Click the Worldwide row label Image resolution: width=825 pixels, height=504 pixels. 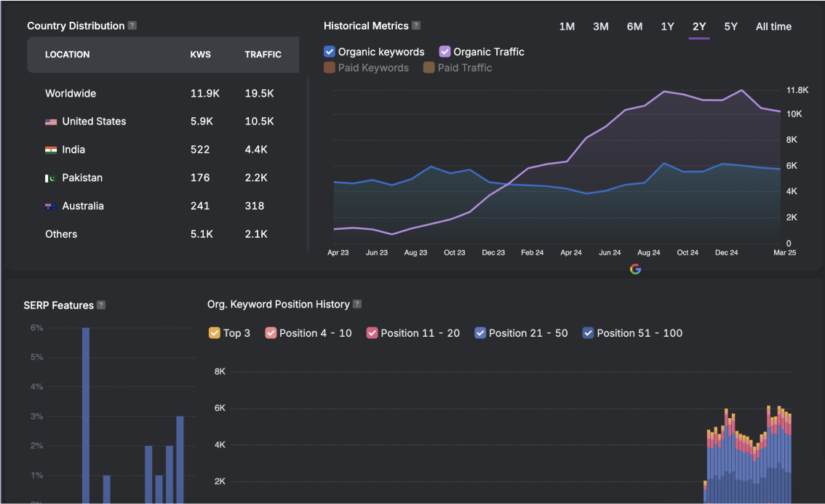(71, 93)
